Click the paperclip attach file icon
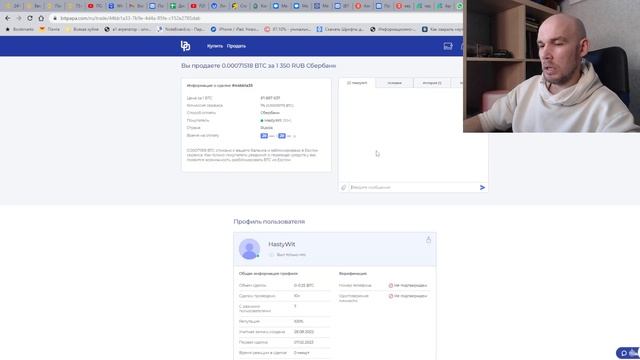The width and height of the screenshot is (640, 360). (344, 187)
